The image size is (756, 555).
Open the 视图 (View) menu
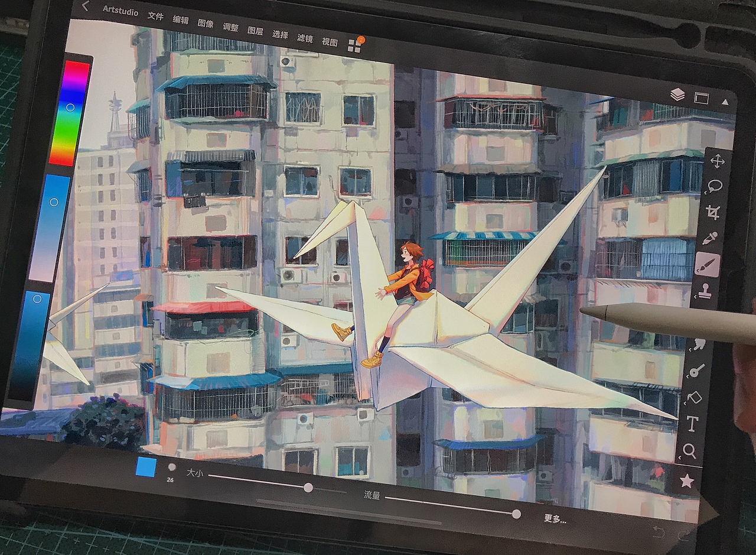(x=330, y=42)
